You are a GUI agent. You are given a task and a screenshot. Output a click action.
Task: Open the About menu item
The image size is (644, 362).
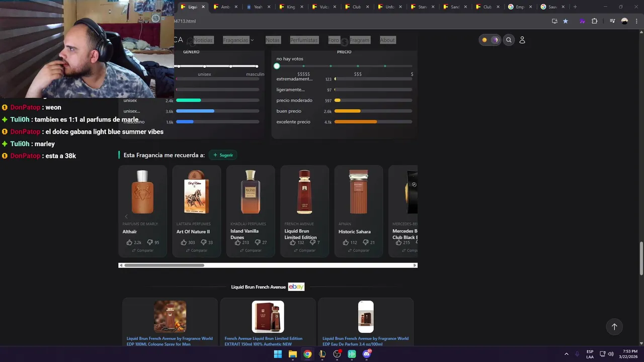pyautogui.click(x=387, y=40)
